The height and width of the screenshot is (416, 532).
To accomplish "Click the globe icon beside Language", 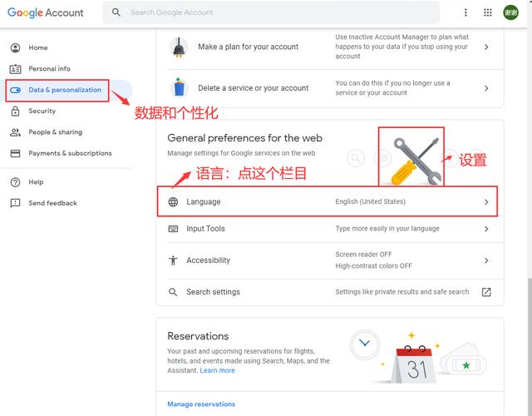I will [173, 202].
